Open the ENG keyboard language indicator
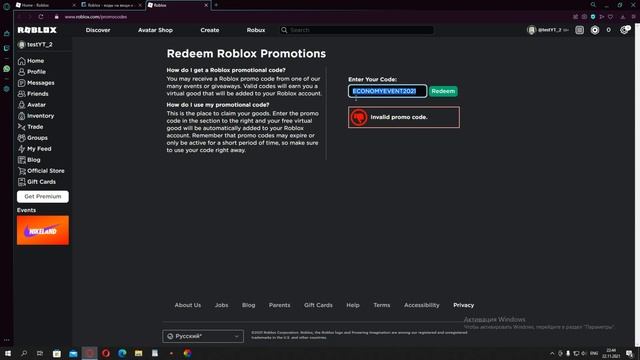The width and height of the screenshot is (640, 360). click(x=594, y=353)
